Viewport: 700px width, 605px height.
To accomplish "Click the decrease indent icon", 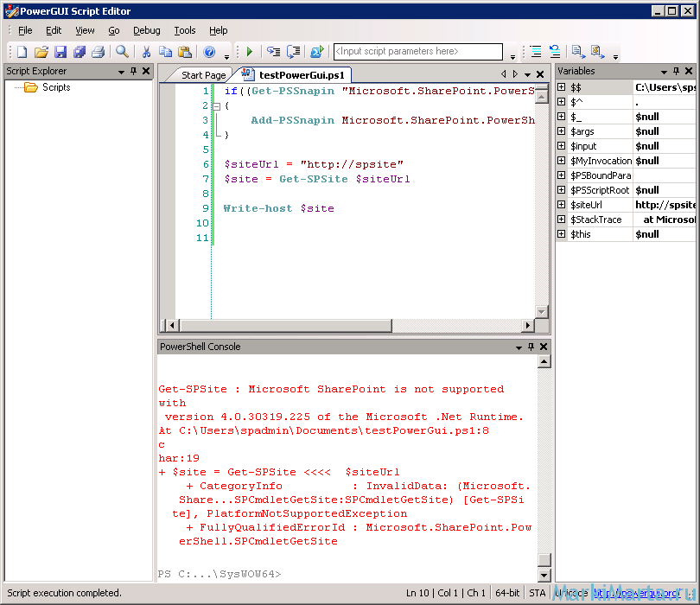I will [x=555, y=52].
